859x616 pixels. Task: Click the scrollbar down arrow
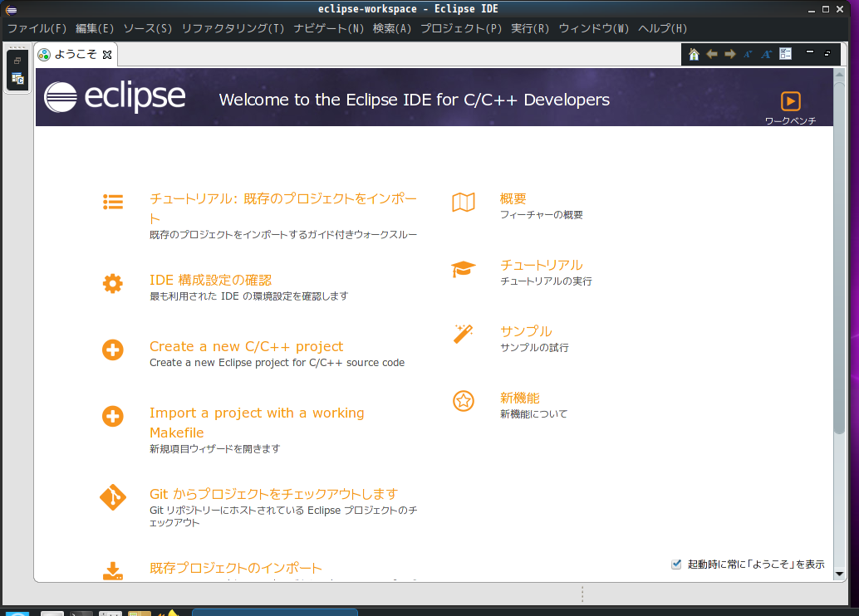[x=839, y=574]
